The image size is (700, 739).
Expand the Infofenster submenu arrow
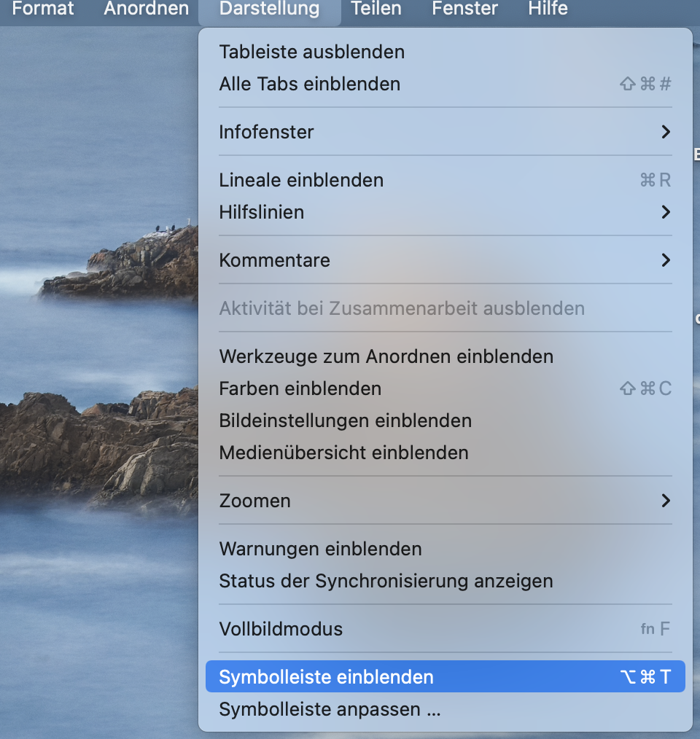point(666,132)
